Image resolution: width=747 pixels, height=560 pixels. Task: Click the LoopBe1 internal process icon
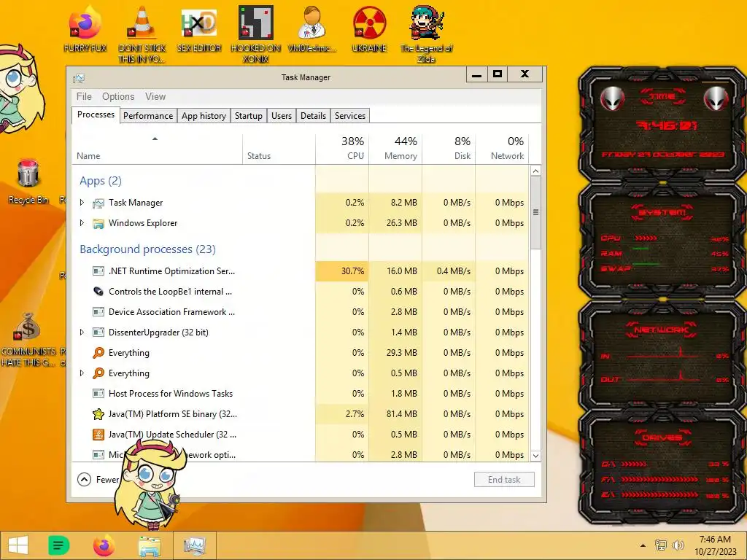pyautogui.click(x=98, y=292)
